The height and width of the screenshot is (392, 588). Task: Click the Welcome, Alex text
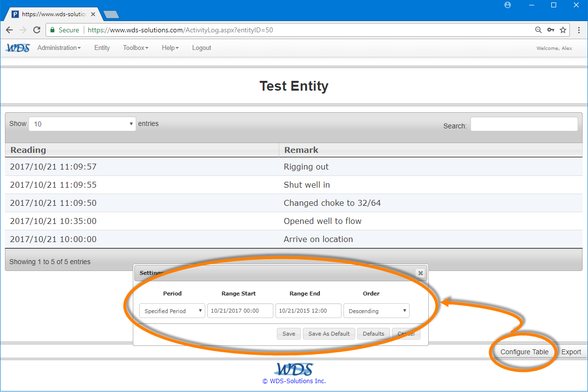(554, 48)
